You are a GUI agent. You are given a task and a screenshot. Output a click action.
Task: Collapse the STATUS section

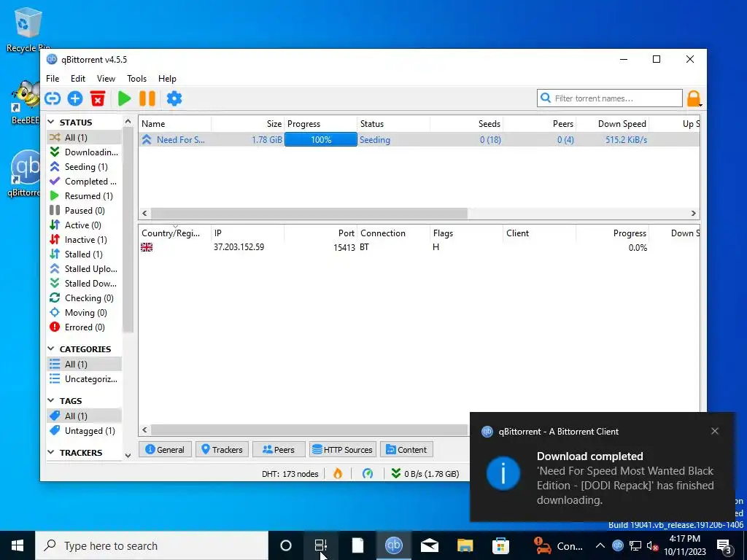[x=51, y=122]
